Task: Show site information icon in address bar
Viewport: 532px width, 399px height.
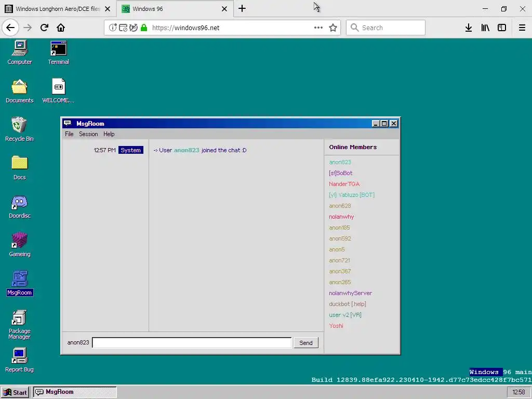Action: click(113, 28)
